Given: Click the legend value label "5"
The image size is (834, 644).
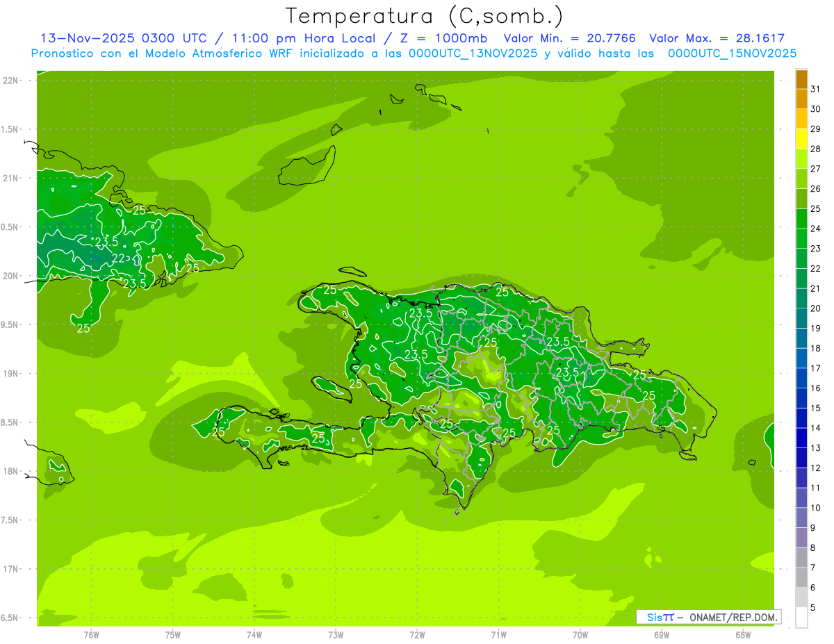Looking at the screenshot, I should [x=814, y=608].
